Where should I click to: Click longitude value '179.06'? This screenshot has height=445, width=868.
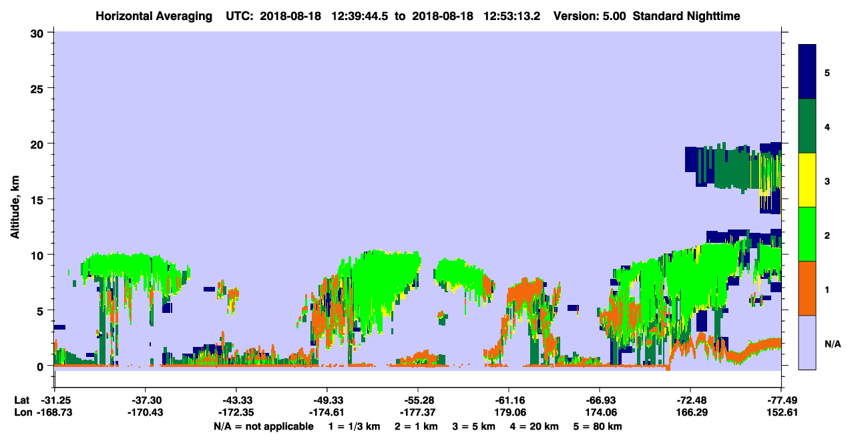(x=508, y=413)
